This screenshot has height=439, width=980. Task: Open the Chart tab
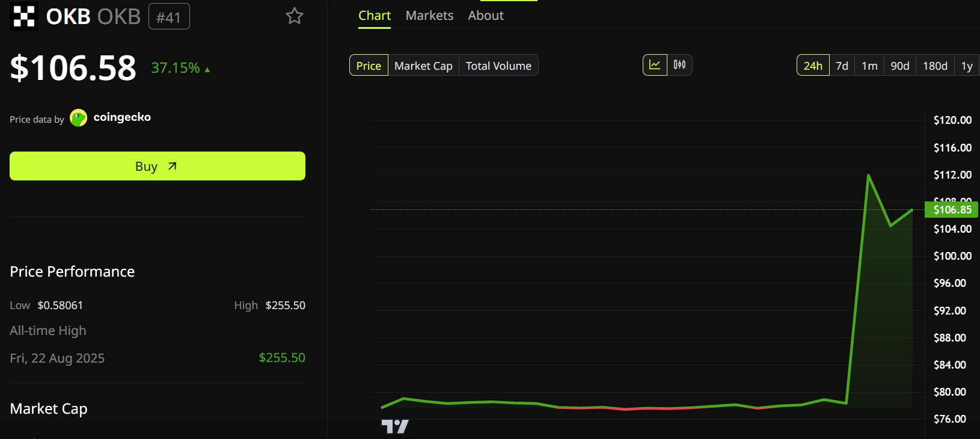pos(375,16)
